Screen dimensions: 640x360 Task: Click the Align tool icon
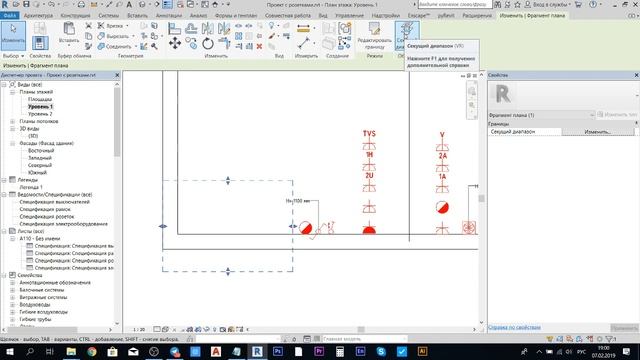point(175,28)
